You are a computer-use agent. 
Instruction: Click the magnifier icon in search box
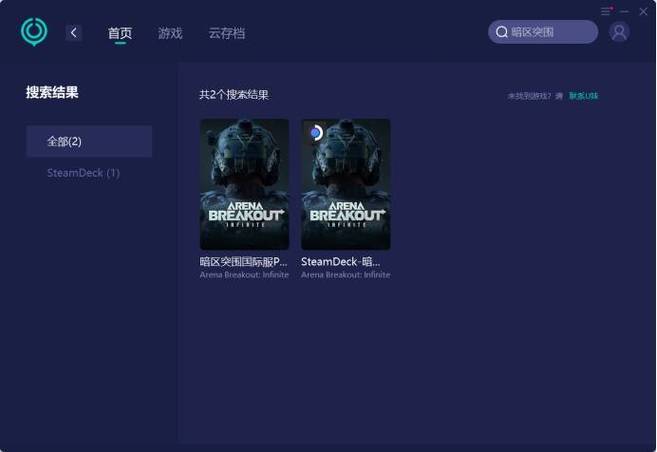(x=502, y=32)
